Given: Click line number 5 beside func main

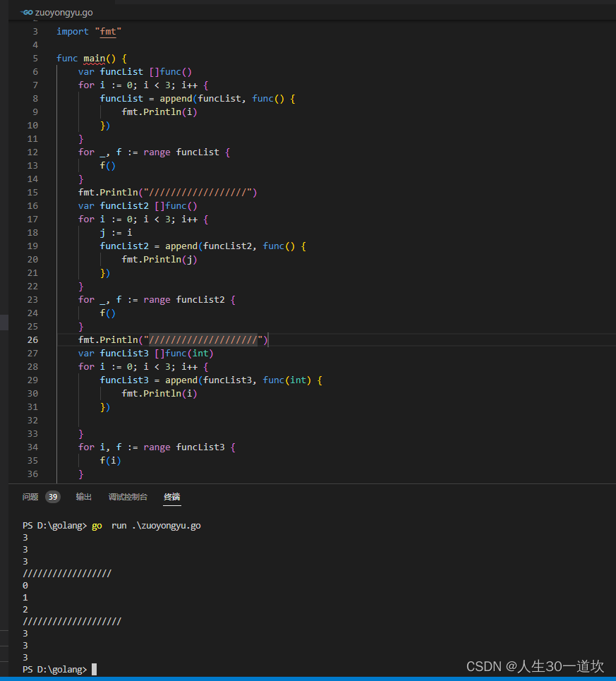Looking at the screenshot, I should pyautogui.click(x=35, y=58).
